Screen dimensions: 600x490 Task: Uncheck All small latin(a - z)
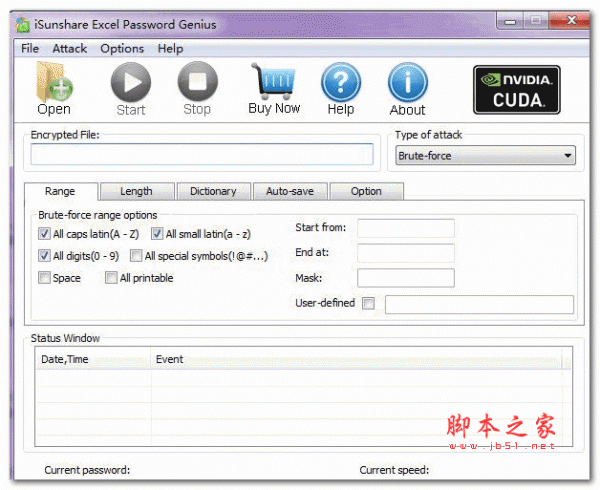(x=157, y=233)
